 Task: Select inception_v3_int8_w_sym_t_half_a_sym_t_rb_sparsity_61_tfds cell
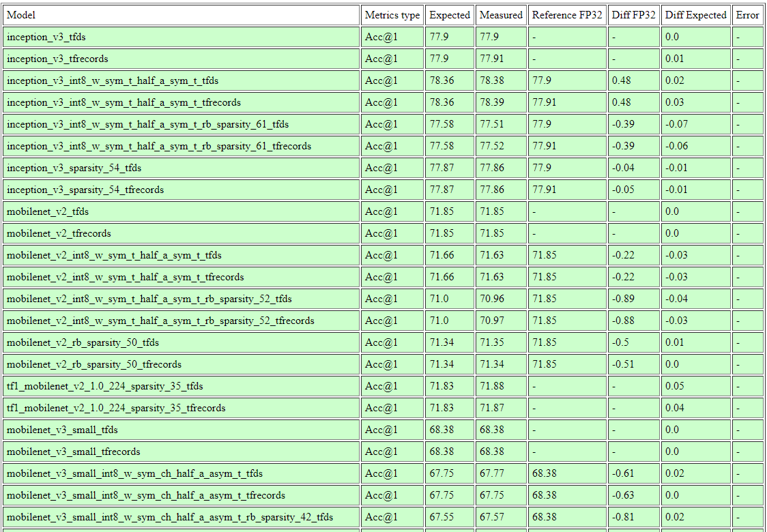click(x=181, y=124)
